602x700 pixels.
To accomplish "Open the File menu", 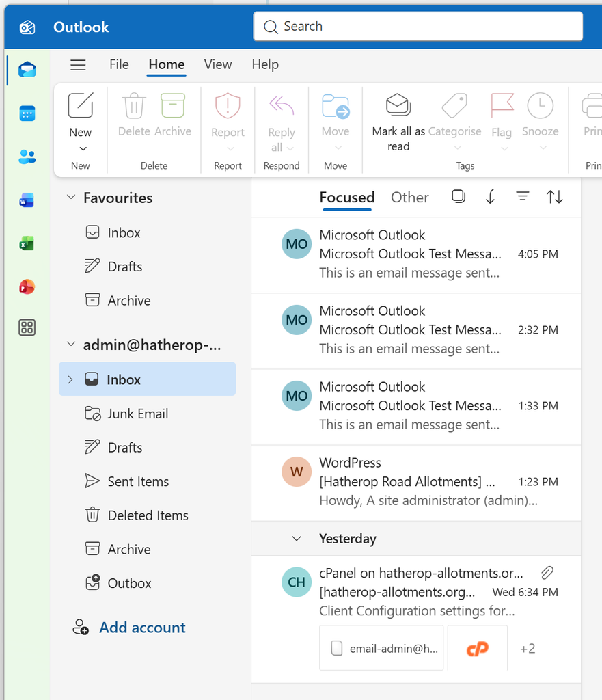I will pos(119,64).
